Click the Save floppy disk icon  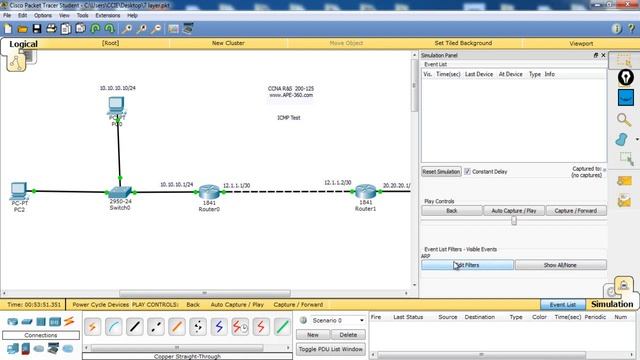tap(37, 29)
